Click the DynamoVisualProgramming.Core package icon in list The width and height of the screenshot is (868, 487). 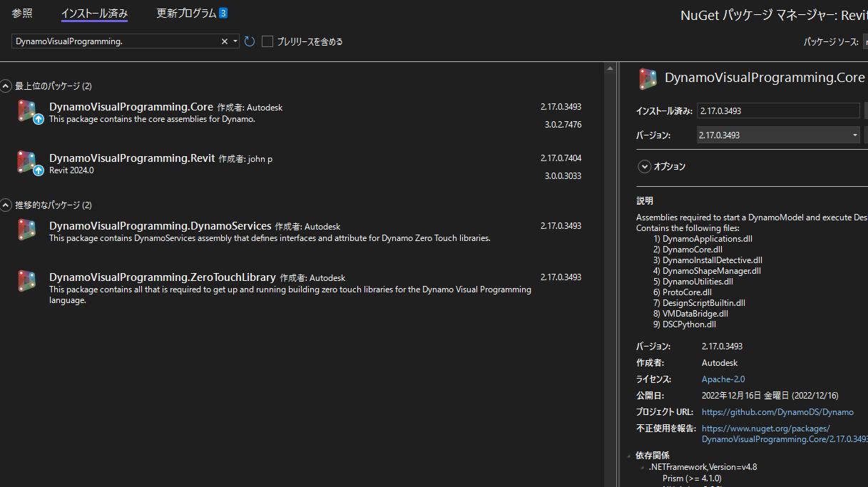[26, 112]
